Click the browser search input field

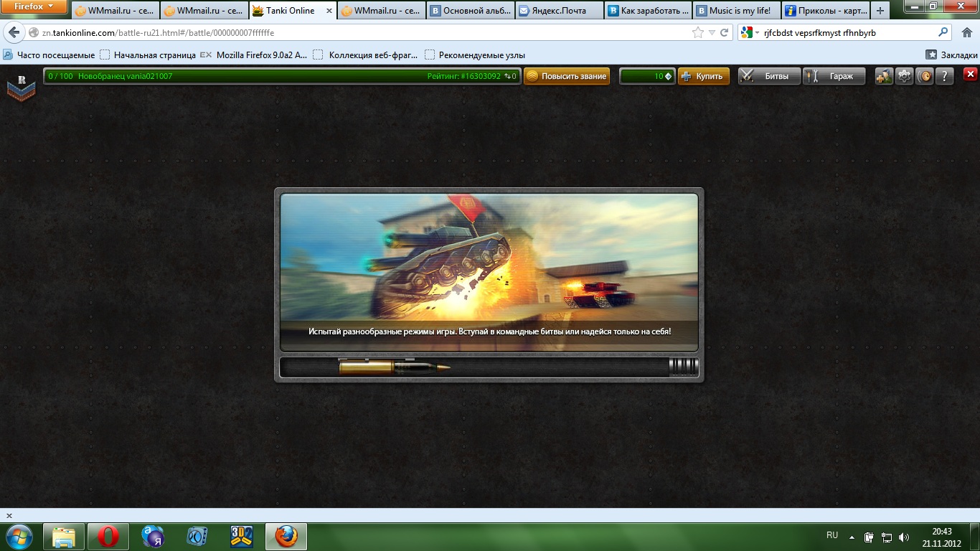(848, 33)
